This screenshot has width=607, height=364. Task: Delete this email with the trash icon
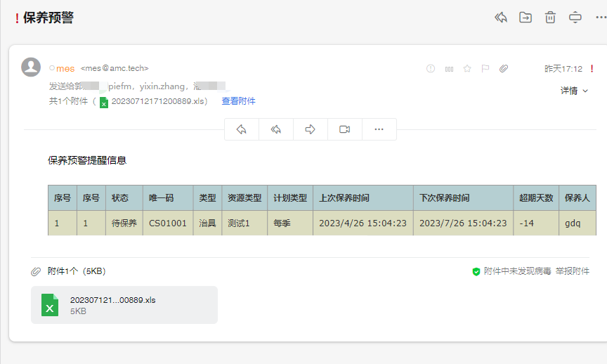click(550, 18)
